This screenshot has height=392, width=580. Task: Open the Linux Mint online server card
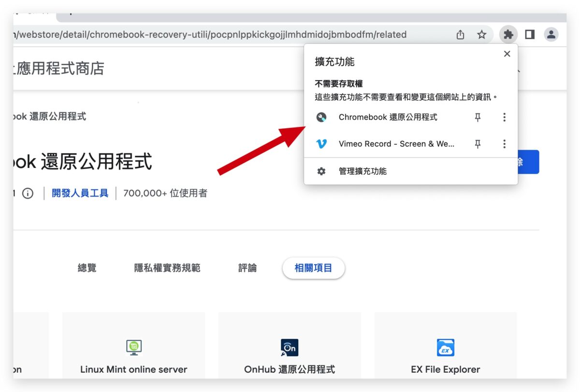tap(134, 345)
